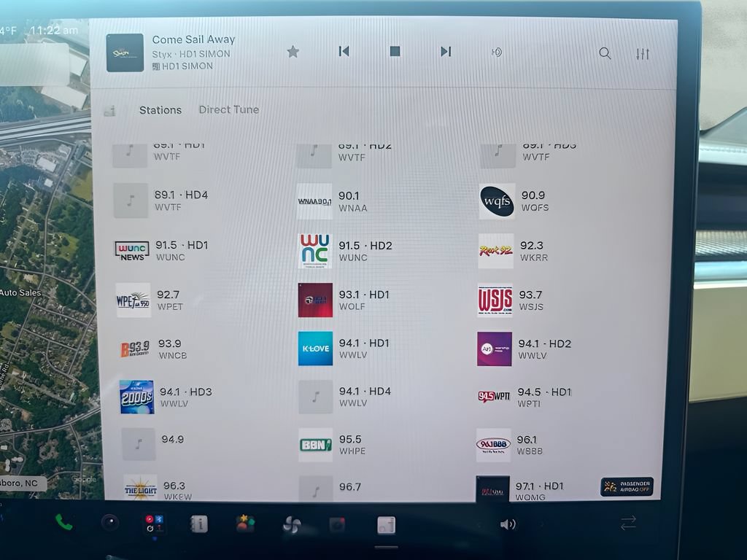Tune to 94.1 HD4 WWLV
Screen dimensions: 747x560
click(345, 397)
